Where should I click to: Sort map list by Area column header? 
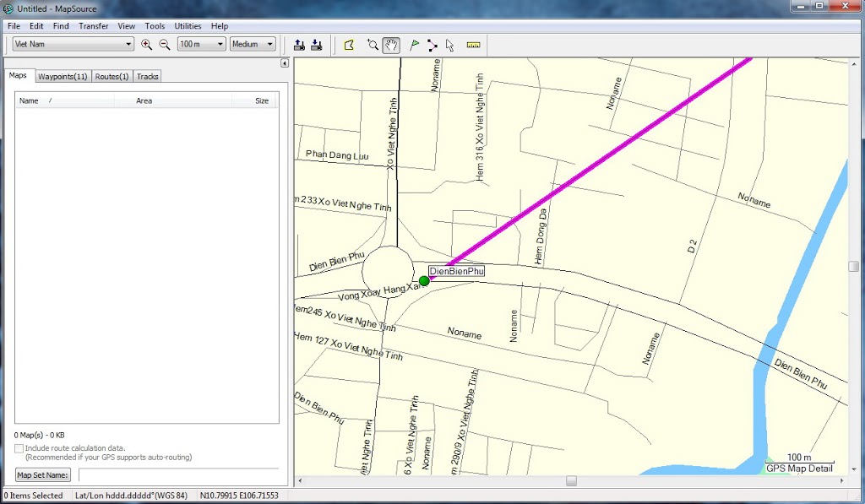(x=173, y=101)
